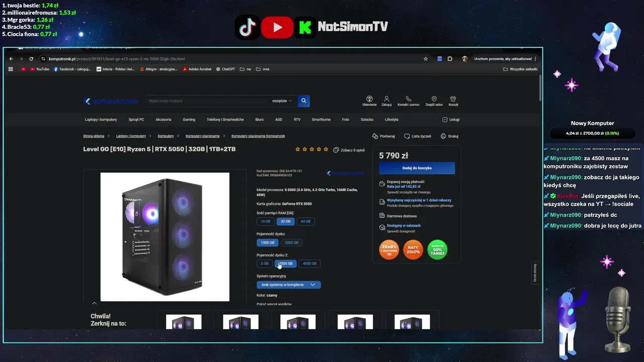The image size is (644, 362).
Task: Open Smarthome menu
Action: click(x=321, y=120)
